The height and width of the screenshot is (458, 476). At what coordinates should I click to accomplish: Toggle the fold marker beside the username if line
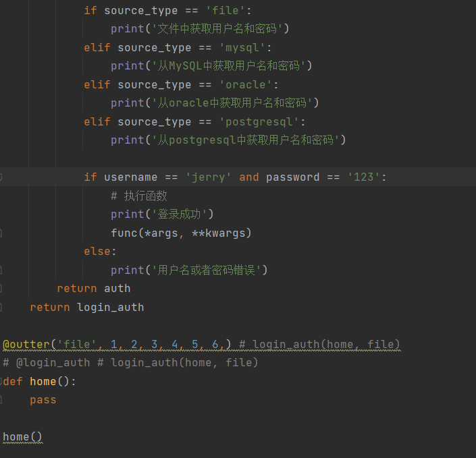[1, 177]
